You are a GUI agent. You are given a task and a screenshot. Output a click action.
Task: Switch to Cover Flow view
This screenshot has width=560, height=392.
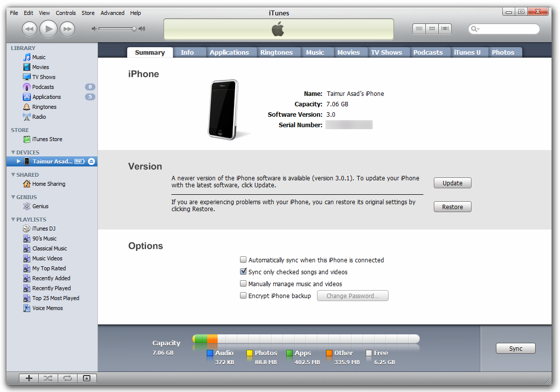[x=445, y=29]
